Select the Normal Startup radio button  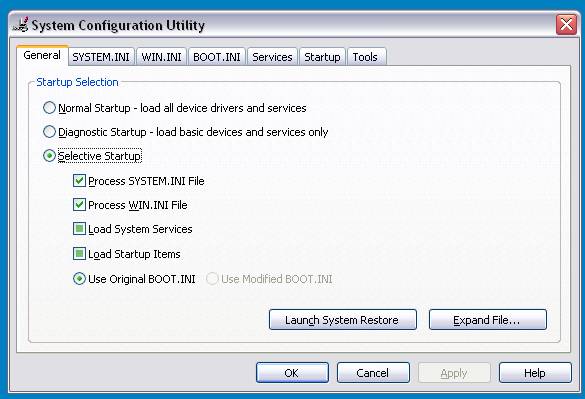click(49, 108)
